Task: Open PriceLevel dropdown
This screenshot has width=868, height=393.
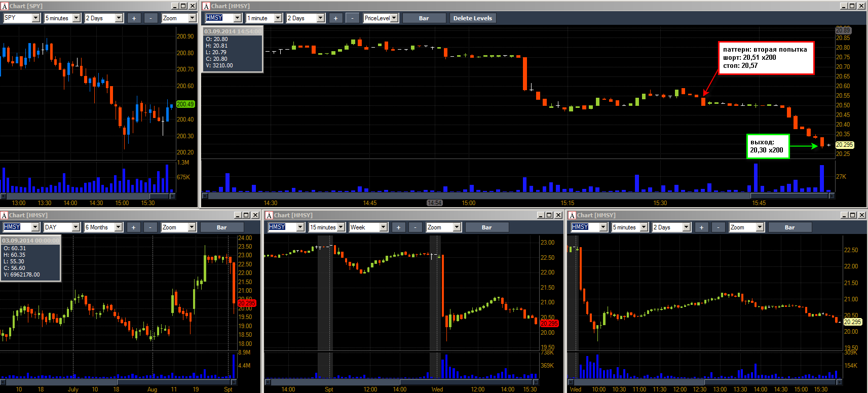Action: [x=394, y=18]
